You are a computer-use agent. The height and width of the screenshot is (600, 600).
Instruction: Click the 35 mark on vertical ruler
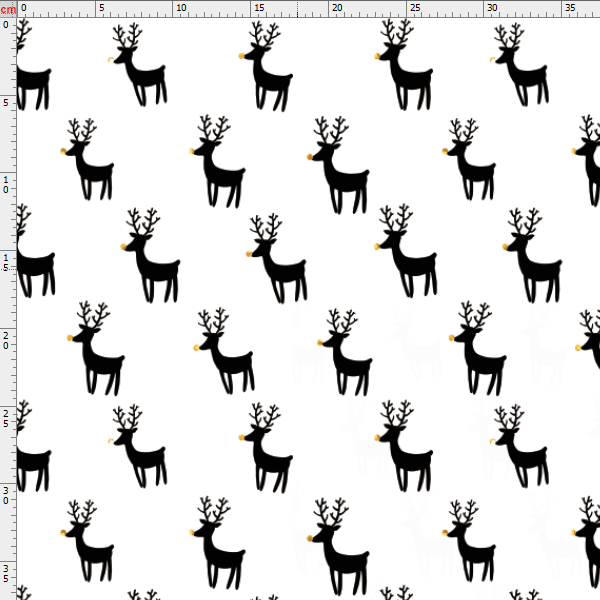pos(6,574)
